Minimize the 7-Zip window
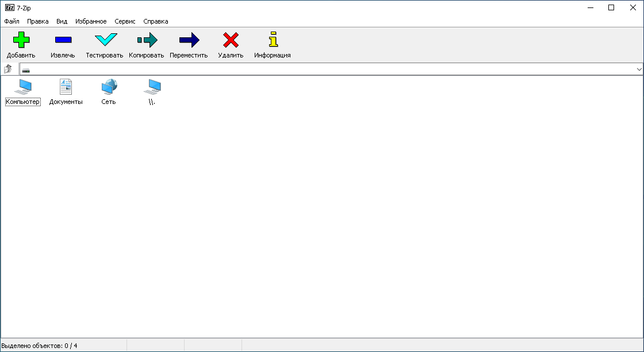The width and height of the screenshot is (644, 352). (x=590, y=8)
